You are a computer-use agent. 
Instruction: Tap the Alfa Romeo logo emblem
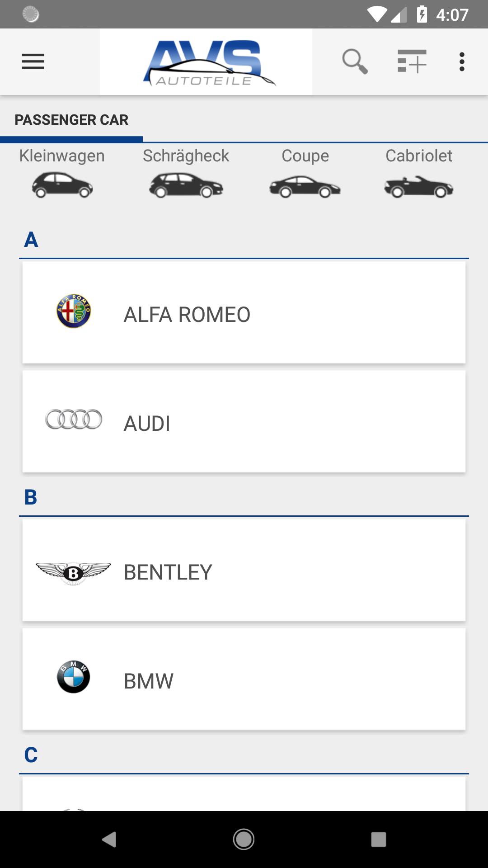[74, 311]
